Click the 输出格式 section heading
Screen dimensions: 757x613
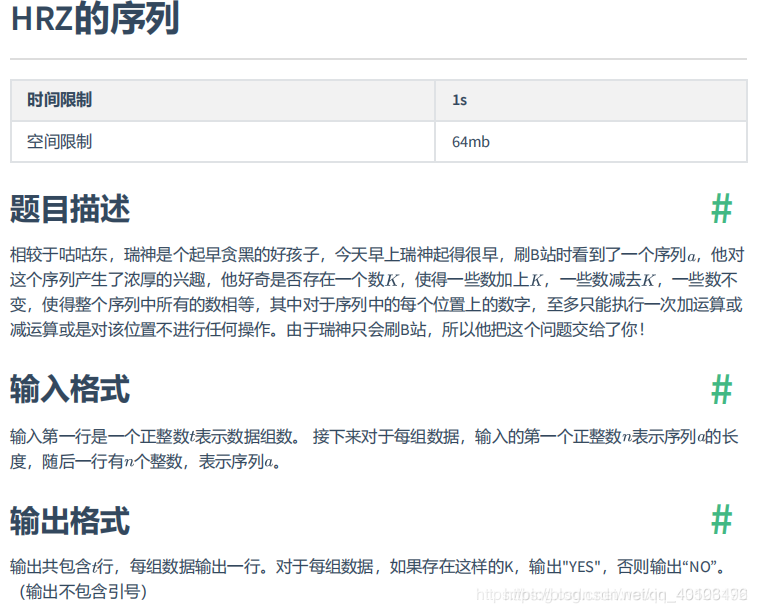tap(70, 521)
